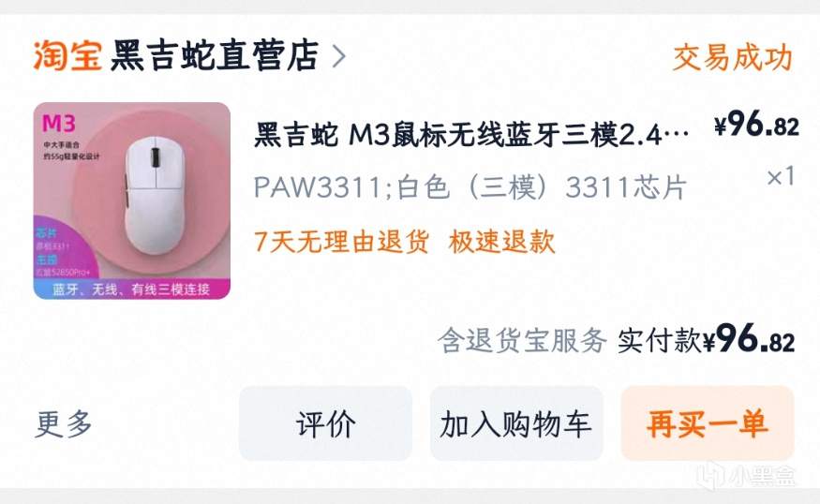Open the 黑吉蛇直营店 store page

(x=215, y=55)
